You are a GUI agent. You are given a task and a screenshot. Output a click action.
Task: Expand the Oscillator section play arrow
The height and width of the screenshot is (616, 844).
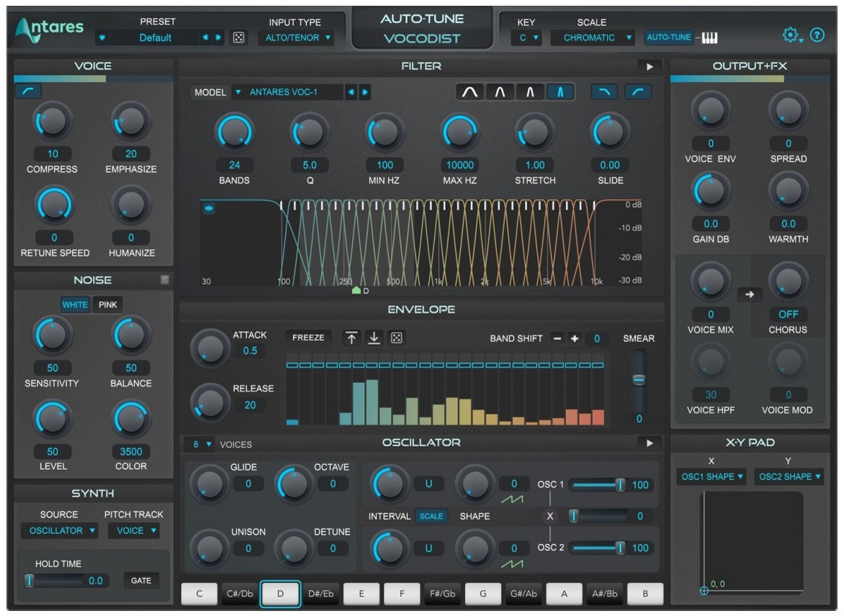pos(650,443)
